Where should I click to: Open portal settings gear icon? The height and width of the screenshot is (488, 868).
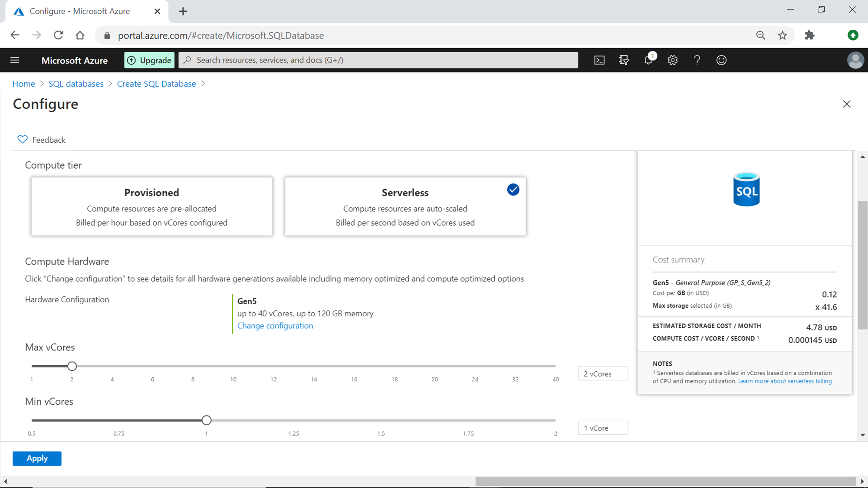click(673, 60)
